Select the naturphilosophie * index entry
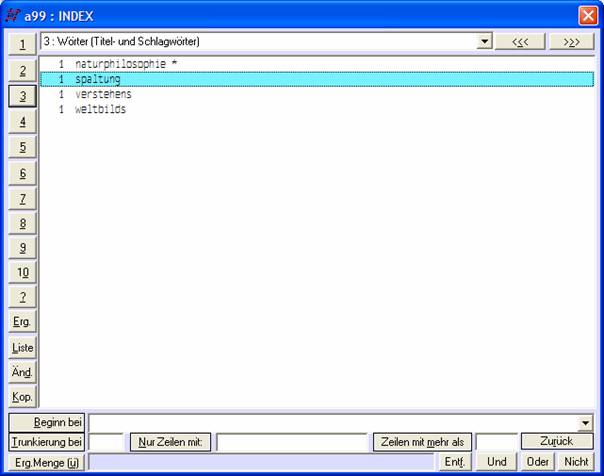Screen dimensions: 604x476 coord(317,64)
